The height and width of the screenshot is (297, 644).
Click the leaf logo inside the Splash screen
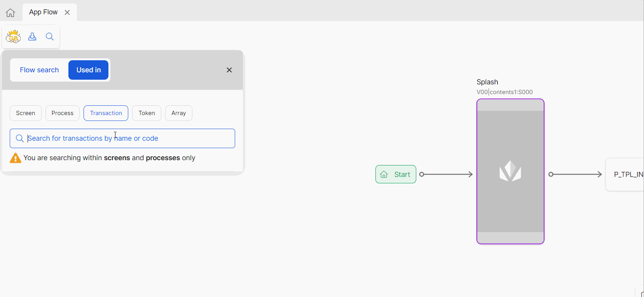click(510, 171)
